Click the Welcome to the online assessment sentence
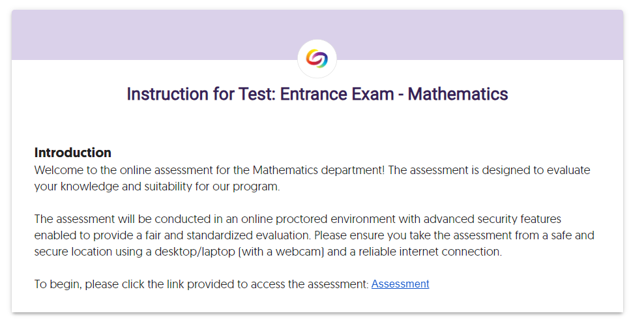 point(209,170)
